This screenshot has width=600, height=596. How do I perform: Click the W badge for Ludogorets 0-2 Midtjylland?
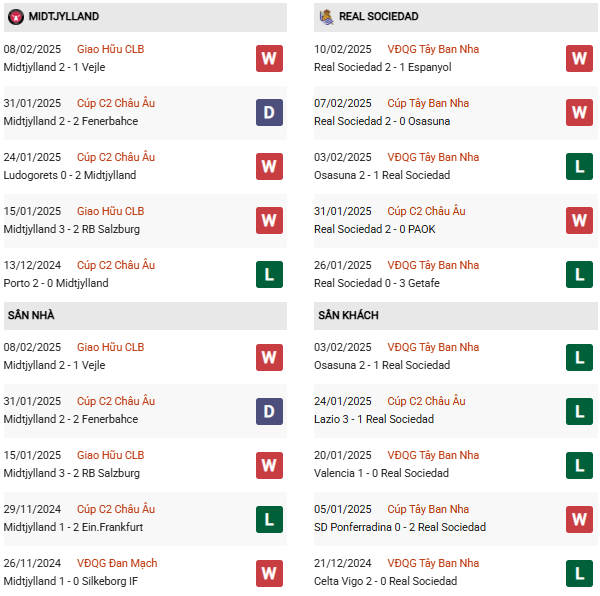(x=269, y=166)
